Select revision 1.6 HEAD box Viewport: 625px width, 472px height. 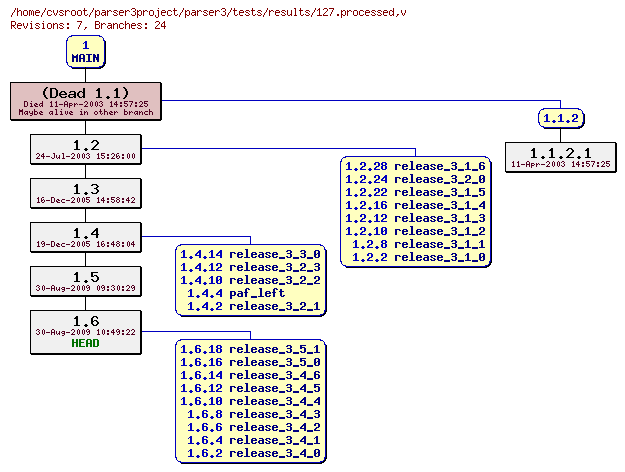click(86, 332)
